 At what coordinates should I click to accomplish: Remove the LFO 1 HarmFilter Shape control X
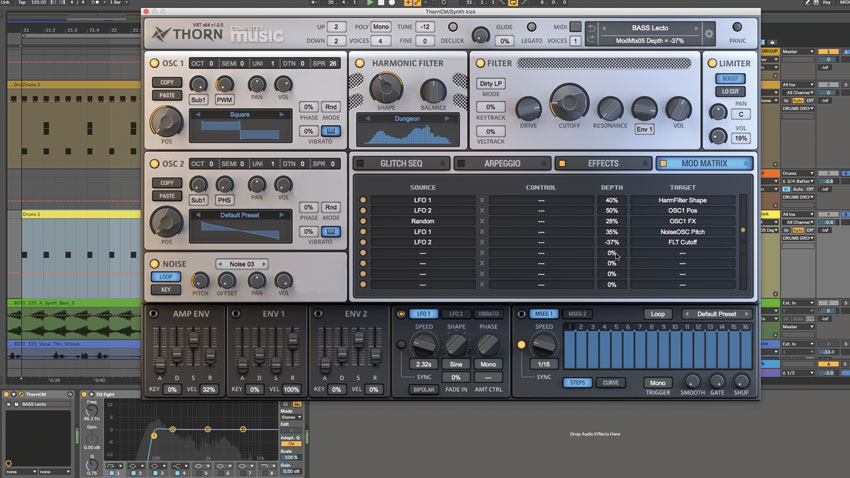pyautogui.click(x=481, y=200)
